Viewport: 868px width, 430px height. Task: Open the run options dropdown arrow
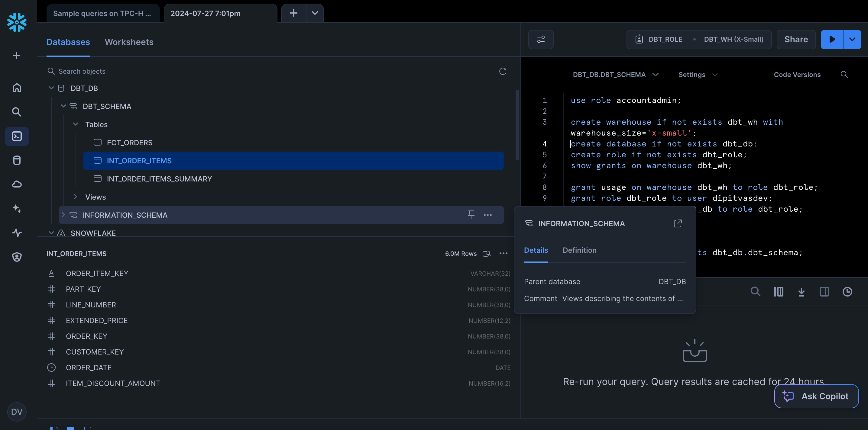852,39
